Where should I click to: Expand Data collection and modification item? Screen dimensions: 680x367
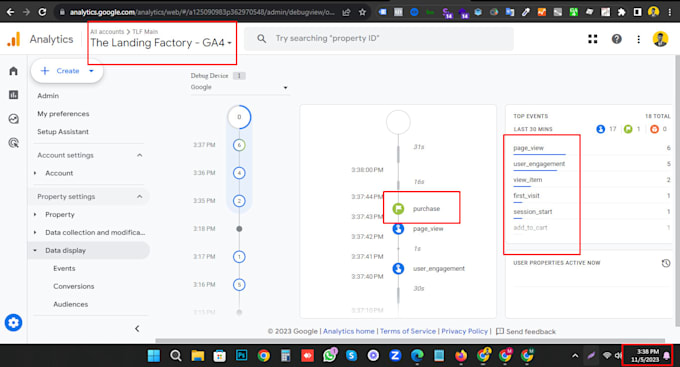point(35,233)
